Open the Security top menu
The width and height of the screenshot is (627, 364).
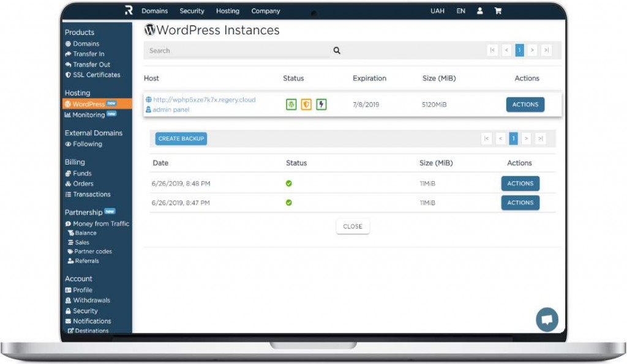192,11
